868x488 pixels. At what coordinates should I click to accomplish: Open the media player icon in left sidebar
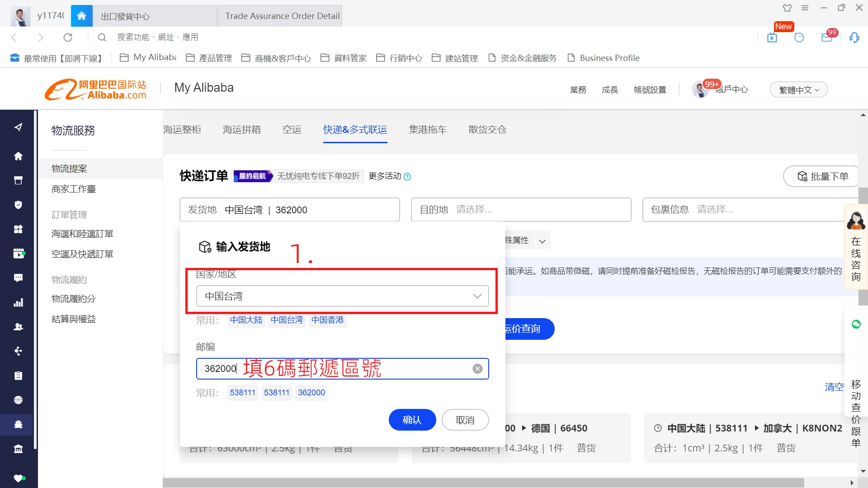(19, 253)
